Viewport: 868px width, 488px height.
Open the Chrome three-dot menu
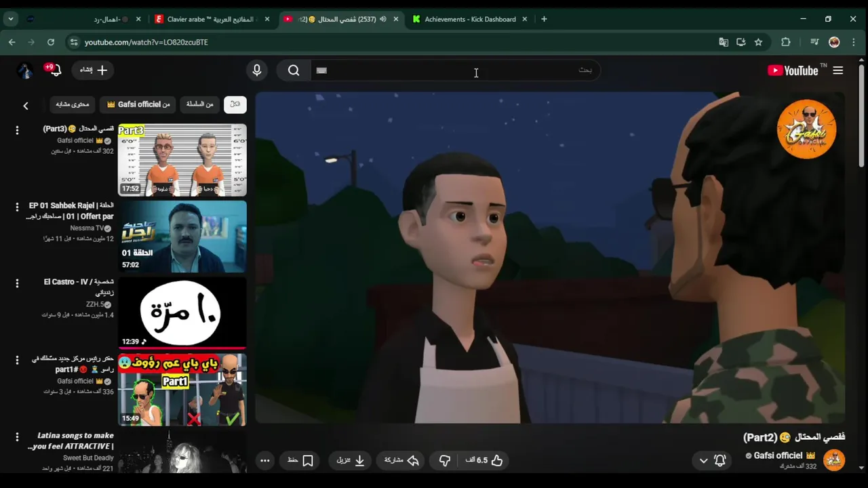[x=853, y=42]
